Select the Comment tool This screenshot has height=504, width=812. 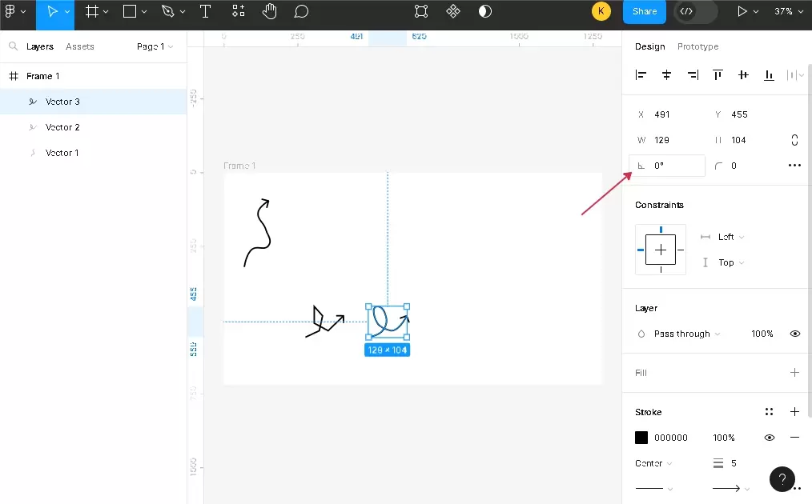click(x=301, y=11)
